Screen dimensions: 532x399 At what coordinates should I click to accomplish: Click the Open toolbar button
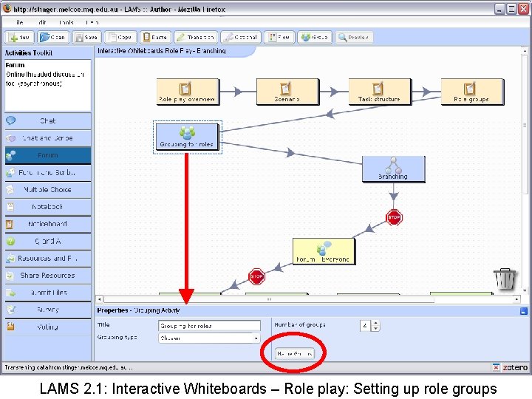(53, 38)
